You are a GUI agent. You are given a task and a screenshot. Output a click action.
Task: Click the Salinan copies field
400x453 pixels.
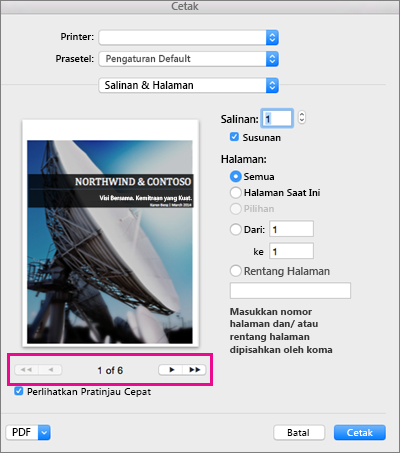(x=277, y=118)
